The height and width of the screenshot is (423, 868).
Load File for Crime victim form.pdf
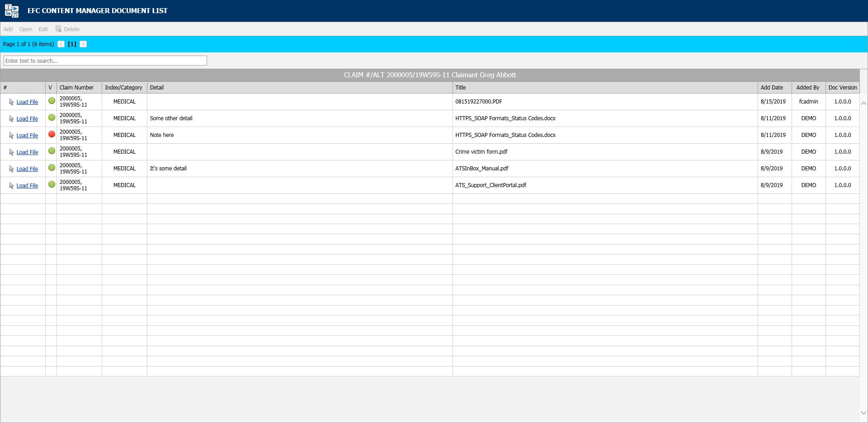point(27,152)
